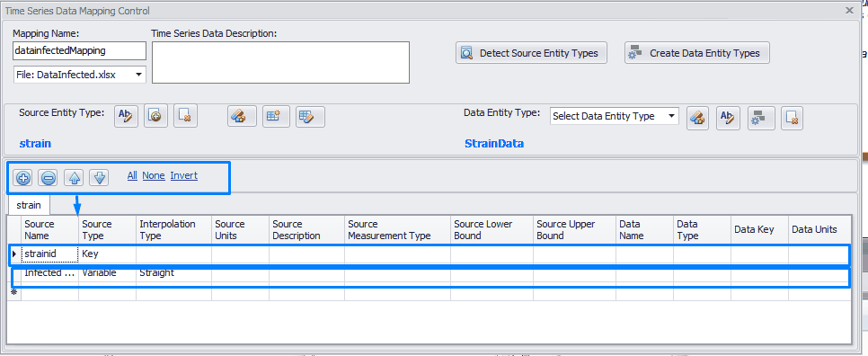Click the Data Units column header

click(819, 230)
